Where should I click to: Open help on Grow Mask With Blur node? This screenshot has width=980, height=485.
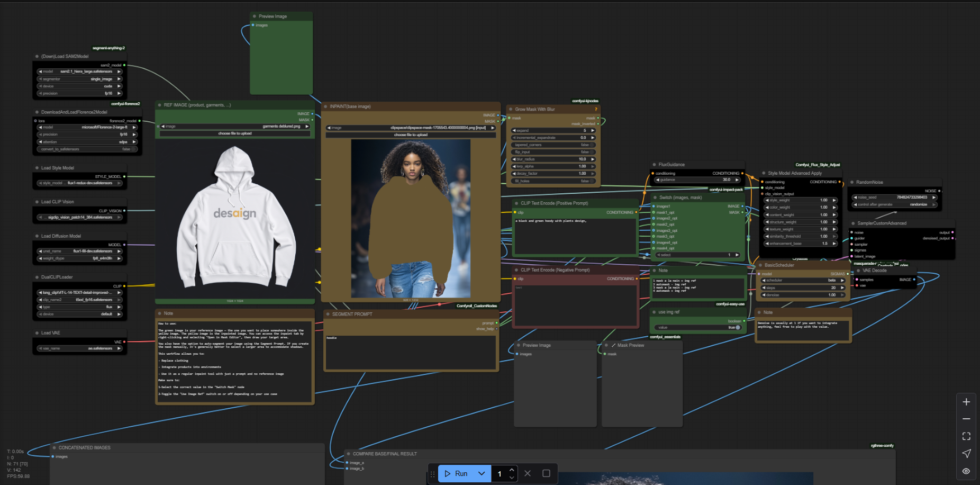click(596, 109)
